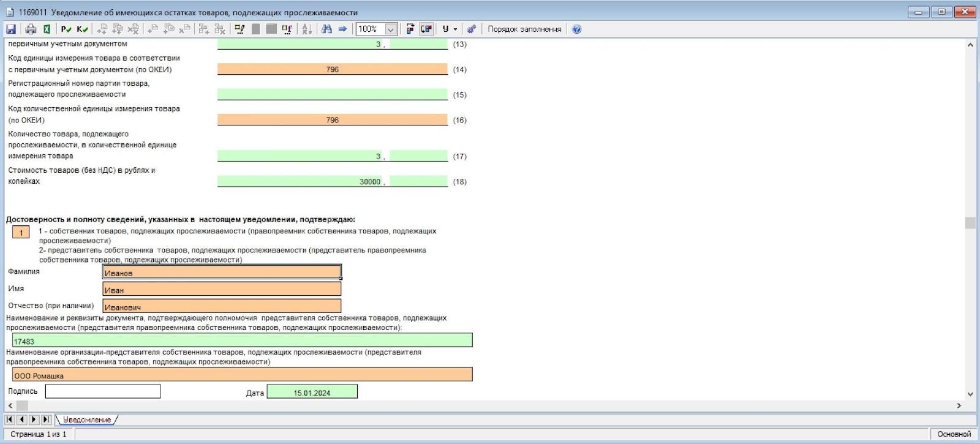Screen dimensions: 980x444
Task: Click the vertical scrollbar down arrow
Action: point(970,394)
